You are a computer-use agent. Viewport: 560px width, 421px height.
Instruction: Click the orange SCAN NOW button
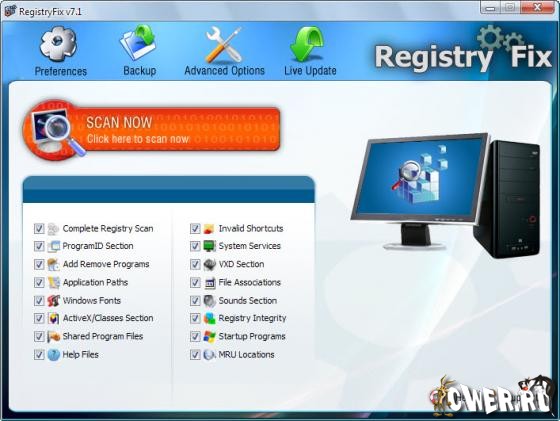coord(152,130)
